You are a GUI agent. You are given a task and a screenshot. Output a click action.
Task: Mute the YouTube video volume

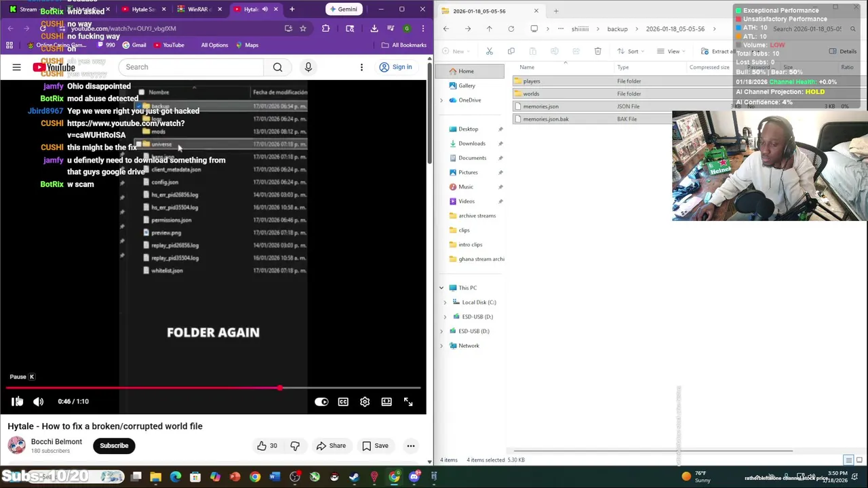tap(38, 402)
